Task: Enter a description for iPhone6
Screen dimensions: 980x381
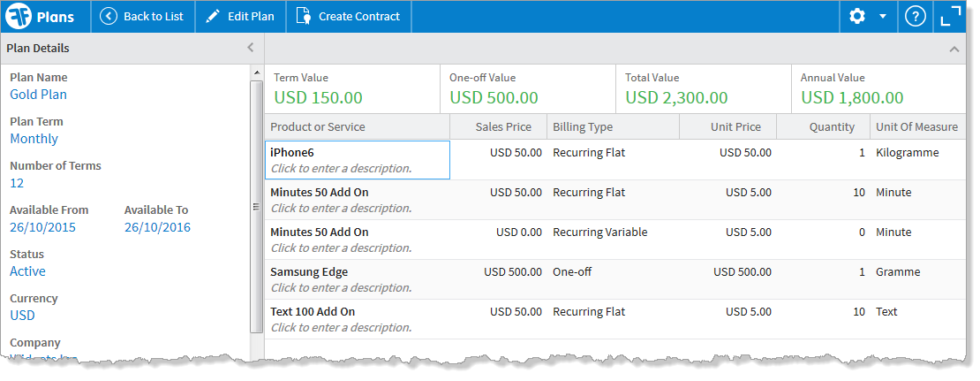Action: [341, 168]
